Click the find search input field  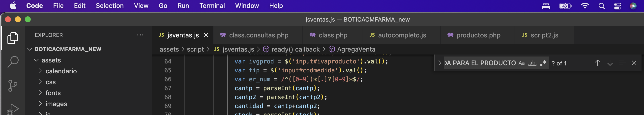point(480,63)
